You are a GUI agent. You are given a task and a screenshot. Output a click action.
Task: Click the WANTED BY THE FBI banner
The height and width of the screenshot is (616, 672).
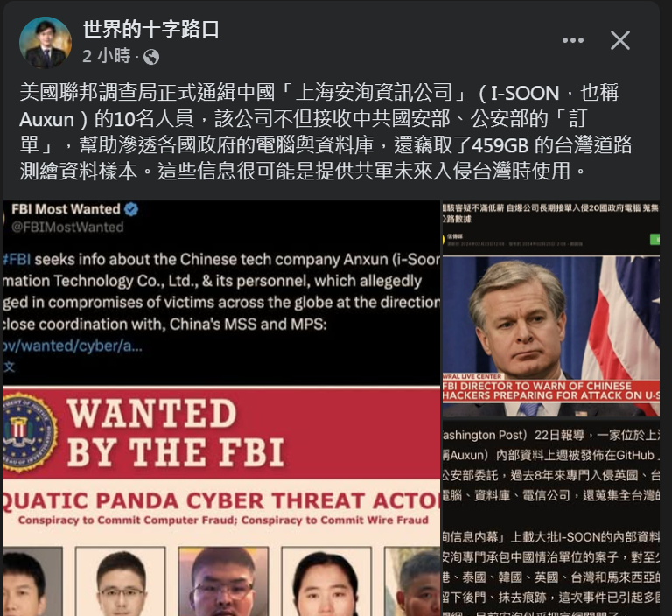click(222, 432)
